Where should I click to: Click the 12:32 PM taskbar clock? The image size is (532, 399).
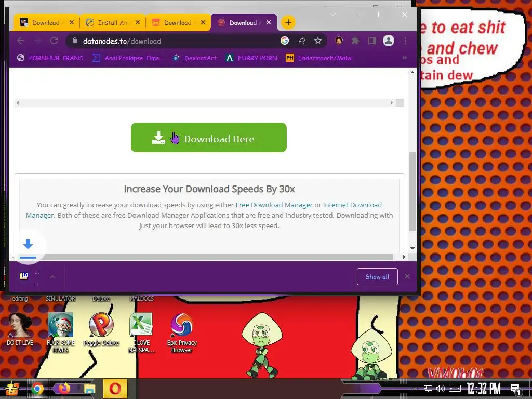pyautogui.click(x=484, y=389)
